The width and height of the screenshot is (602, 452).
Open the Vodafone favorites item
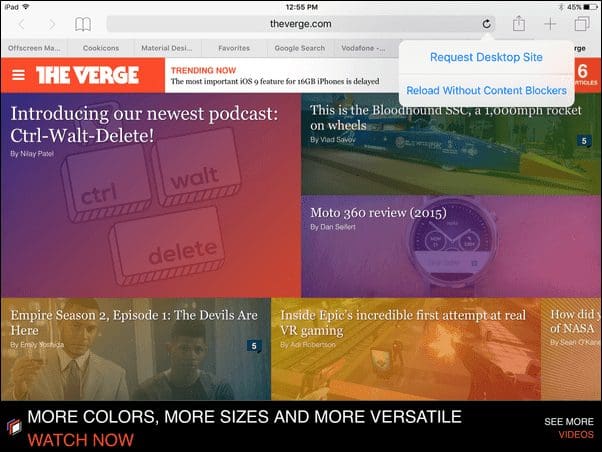[x=364, y=48]
